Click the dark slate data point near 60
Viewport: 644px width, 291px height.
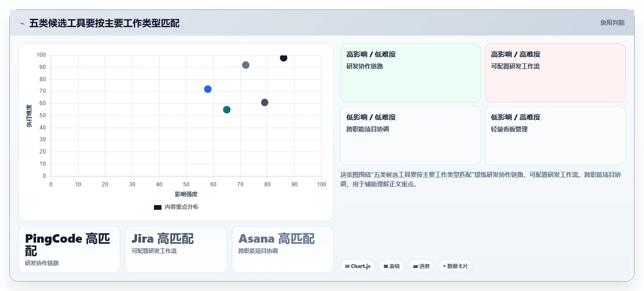(x=265, y=102)
